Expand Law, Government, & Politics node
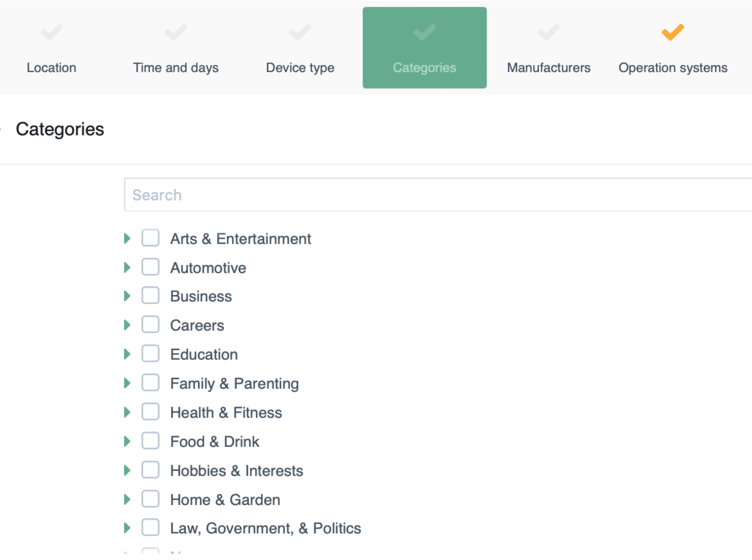 tap(127, 528)
